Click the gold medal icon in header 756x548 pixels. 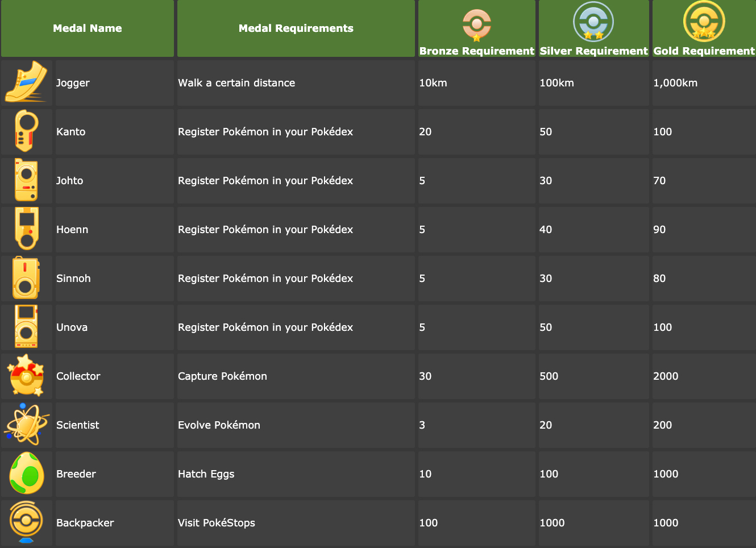click(704, 22)
